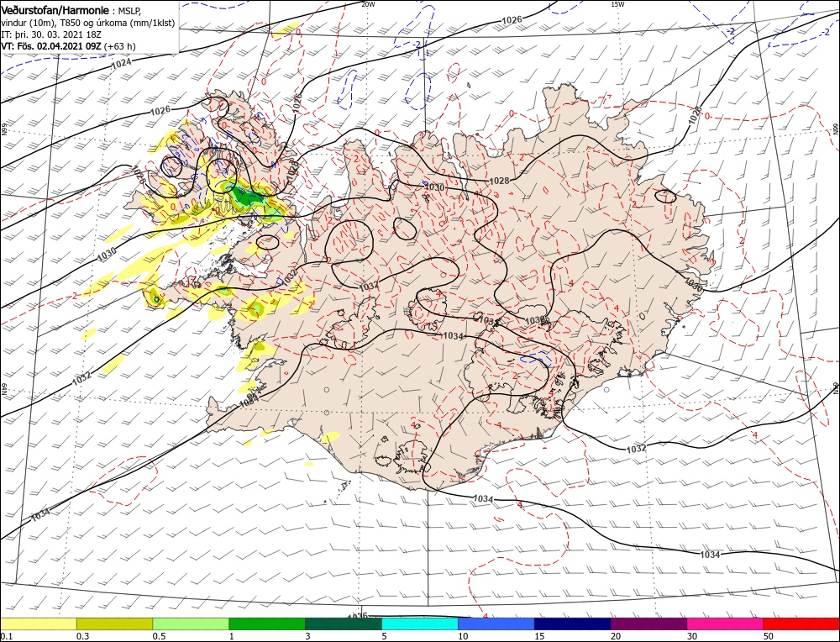Screen dimensions: 840x642
Task: Click legend value 10
Action: 463,636
